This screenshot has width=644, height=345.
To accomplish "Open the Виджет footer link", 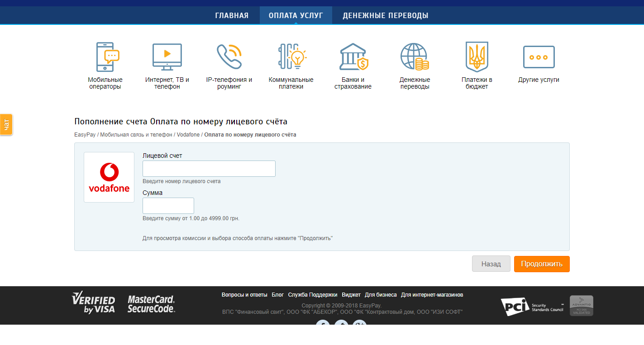I will (x=351, y=295).
